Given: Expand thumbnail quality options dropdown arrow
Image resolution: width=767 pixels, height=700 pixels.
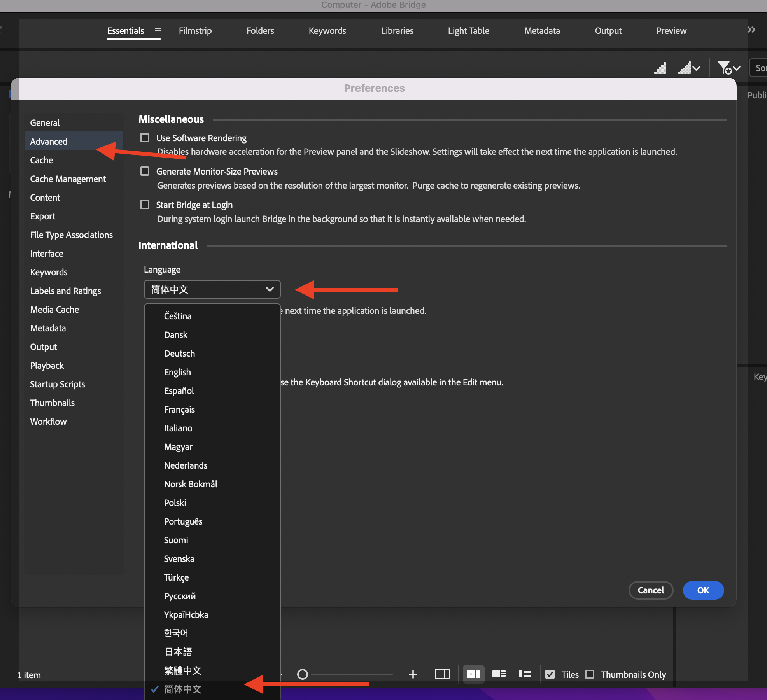Looking at the screenshot, I should 696,68.
